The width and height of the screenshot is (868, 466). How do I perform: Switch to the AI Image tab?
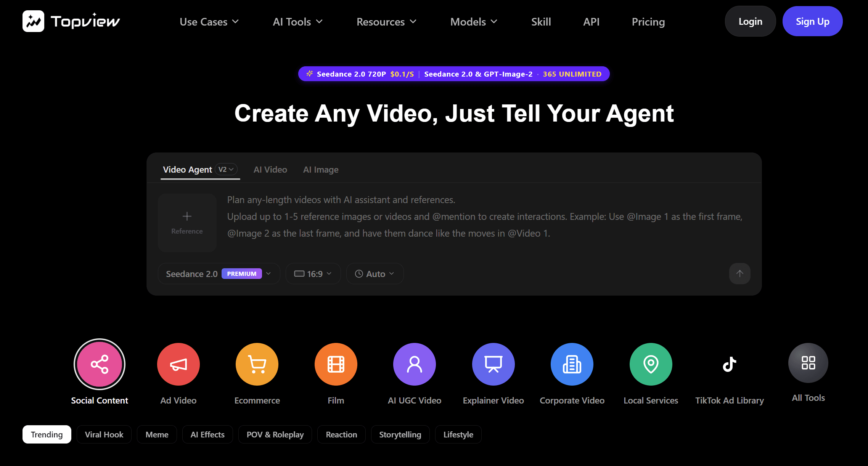321,170
